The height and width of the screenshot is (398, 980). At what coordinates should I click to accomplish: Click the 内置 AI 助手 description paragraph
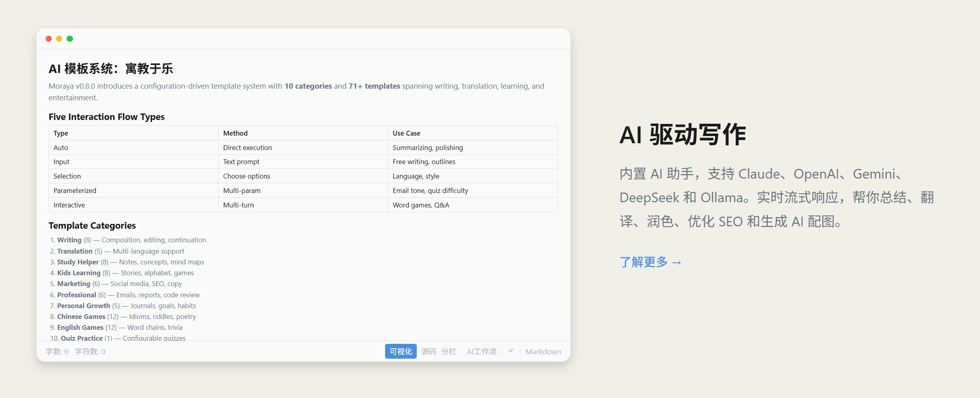(x=777, y=197)
